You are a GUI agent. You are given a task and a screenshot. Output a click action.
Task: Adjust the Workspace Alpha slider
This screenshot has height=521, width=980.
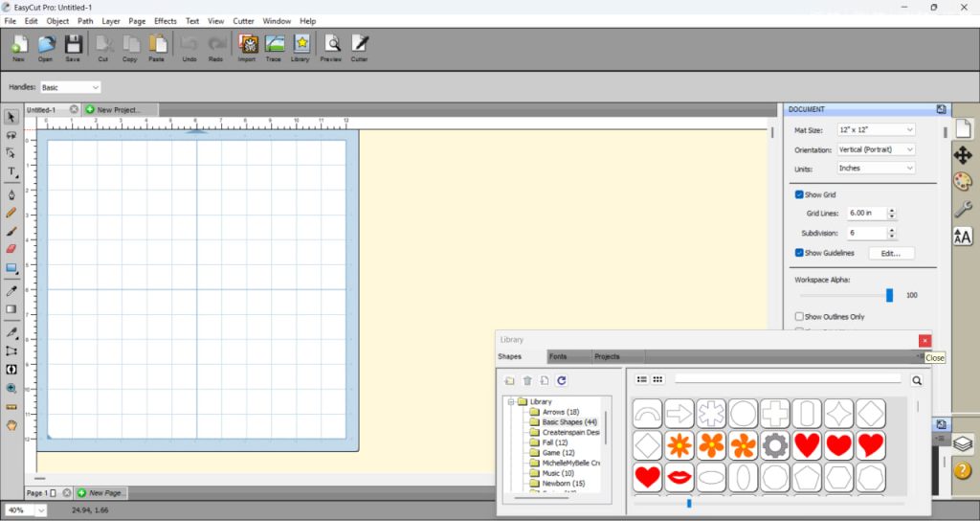889,295
